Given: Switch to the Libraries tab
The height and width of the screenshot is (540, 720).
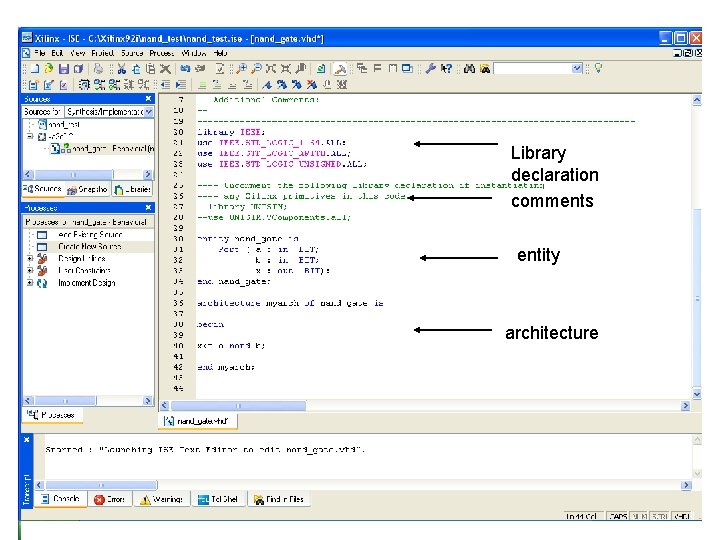Looking at the screenshot, I should [x=133, y=189].
